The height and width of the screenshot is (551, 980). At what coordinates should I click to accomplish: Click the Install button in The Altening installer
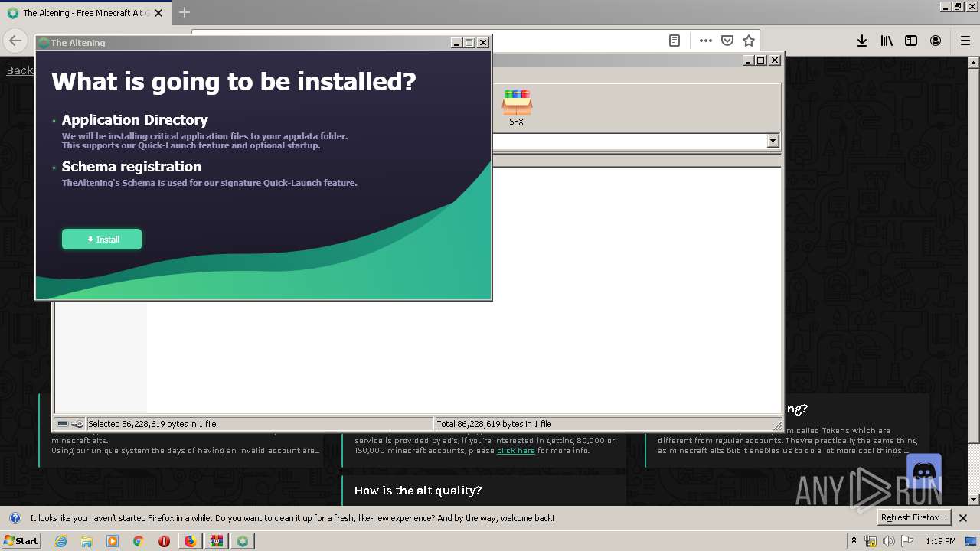tap(102, 240)
